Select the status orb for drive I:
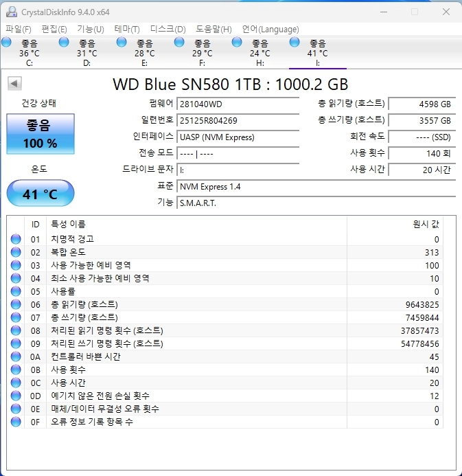The image size is (462, 476). click(294, 42)
